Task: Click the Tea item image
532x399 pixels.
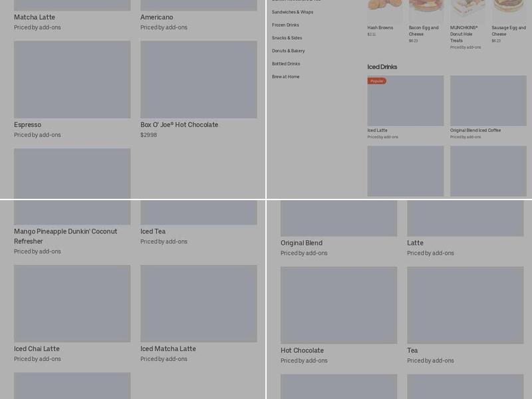Action: 465,305
